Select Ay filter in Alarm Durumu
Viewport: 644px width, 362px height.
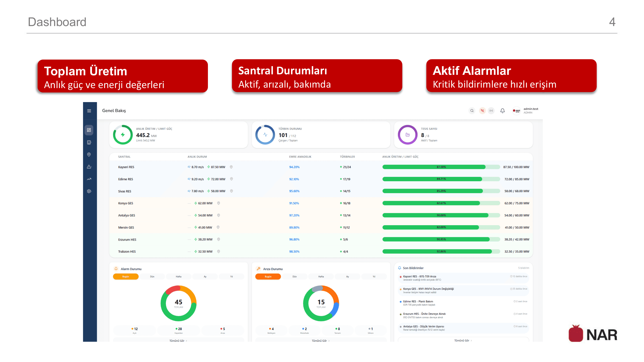coord(205,277)
